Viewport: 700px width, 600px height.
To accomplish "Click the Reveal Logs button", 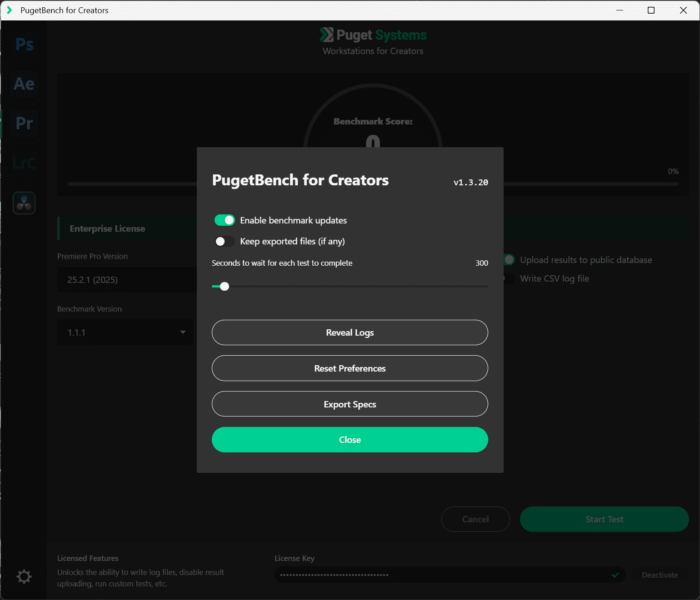I will point(350,332).
